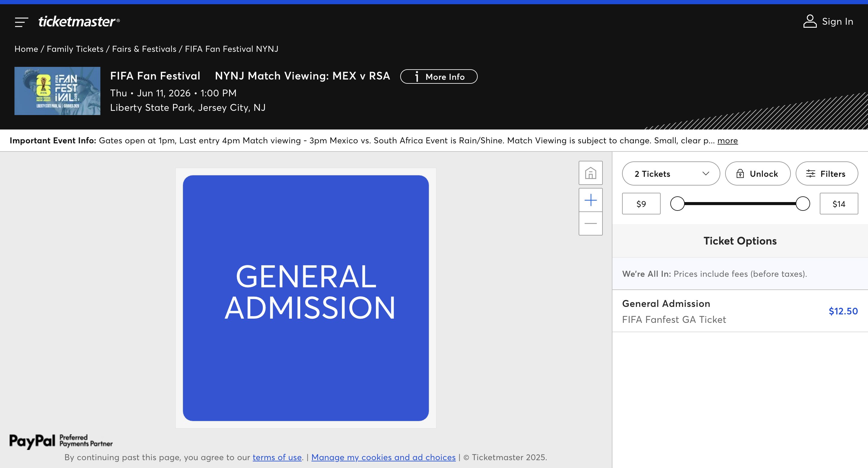Open the Filters options
868x468 pixels.
coord(826,174)
